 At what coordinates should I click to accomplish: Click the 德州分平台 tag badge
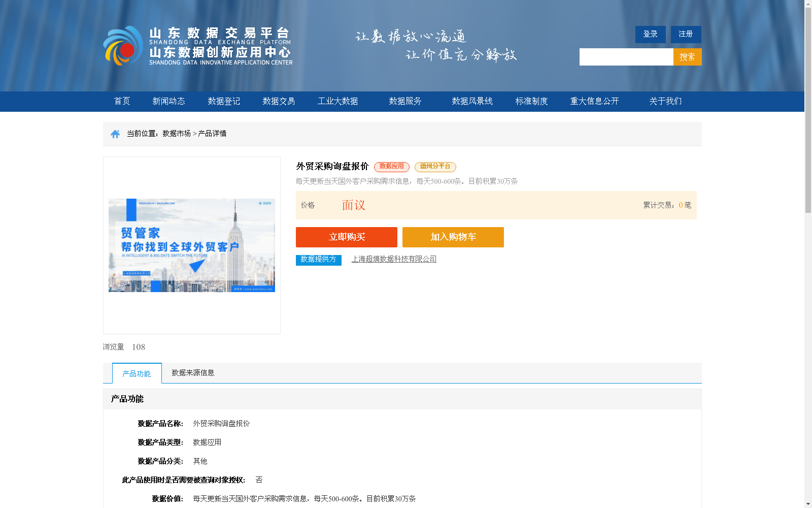435,167
